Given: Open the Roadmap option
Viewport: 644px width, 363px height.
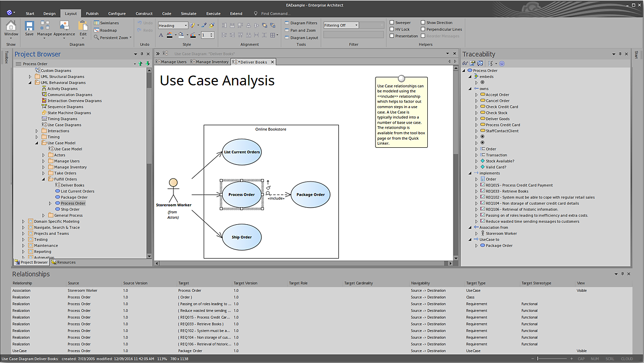Looking at the screenshot, I should [105, 30].
